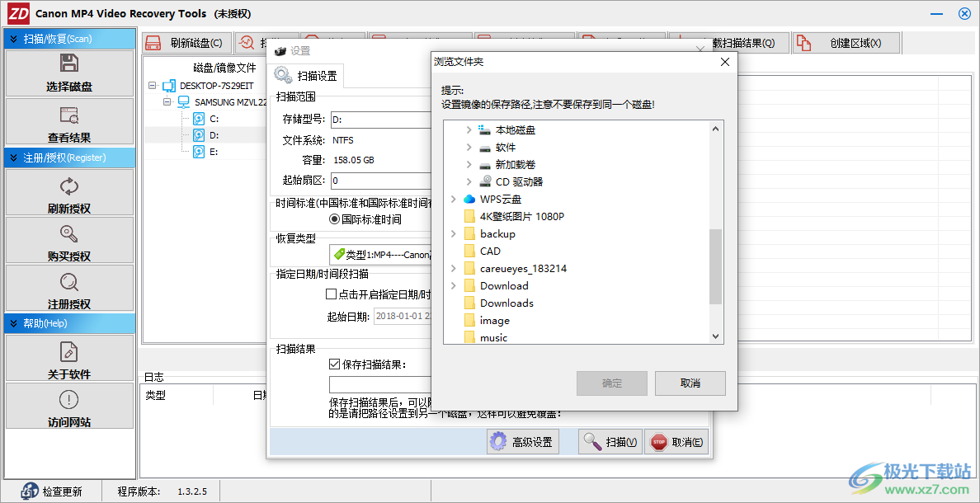The height and width of the screenshot is (503, 980).
Task: Select the music folder
Action: tap(486, 338)
